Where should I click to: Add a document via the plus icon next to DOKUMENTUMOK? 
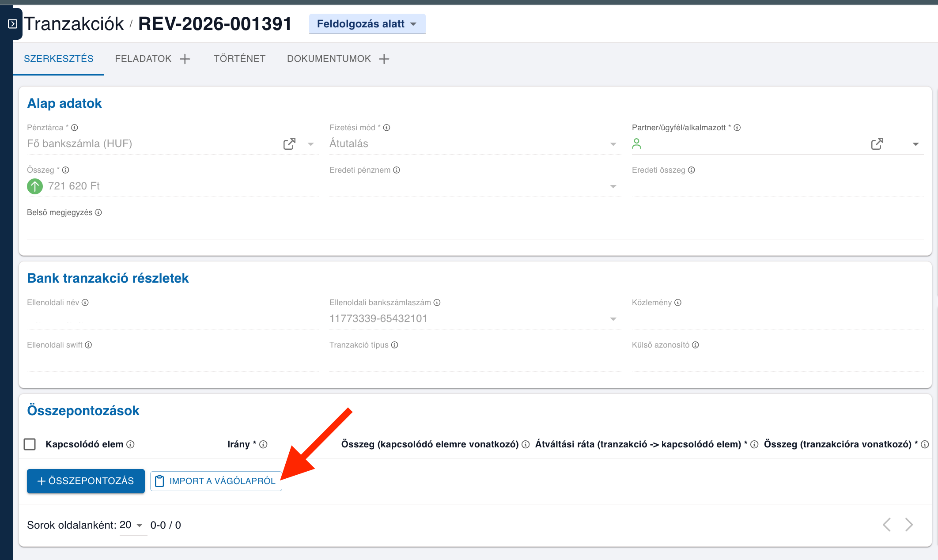pyautogui.click(x=384, y=59)
